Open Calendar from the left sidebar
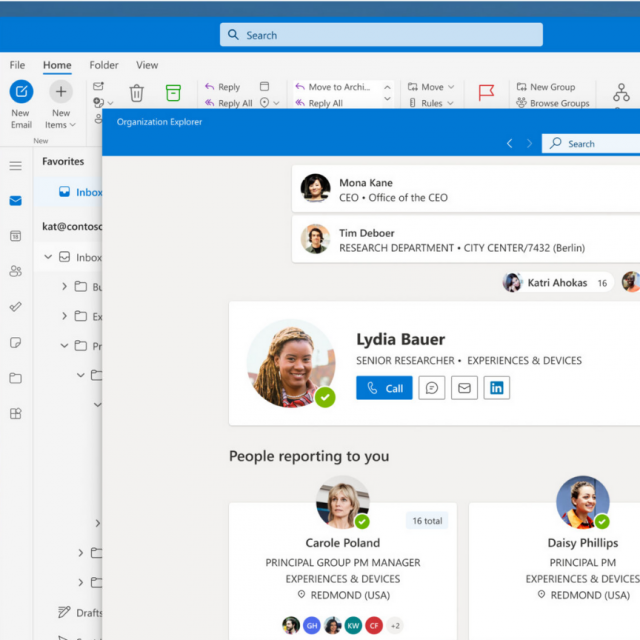Viewport: 640px width, 640px height. point(15,236)
